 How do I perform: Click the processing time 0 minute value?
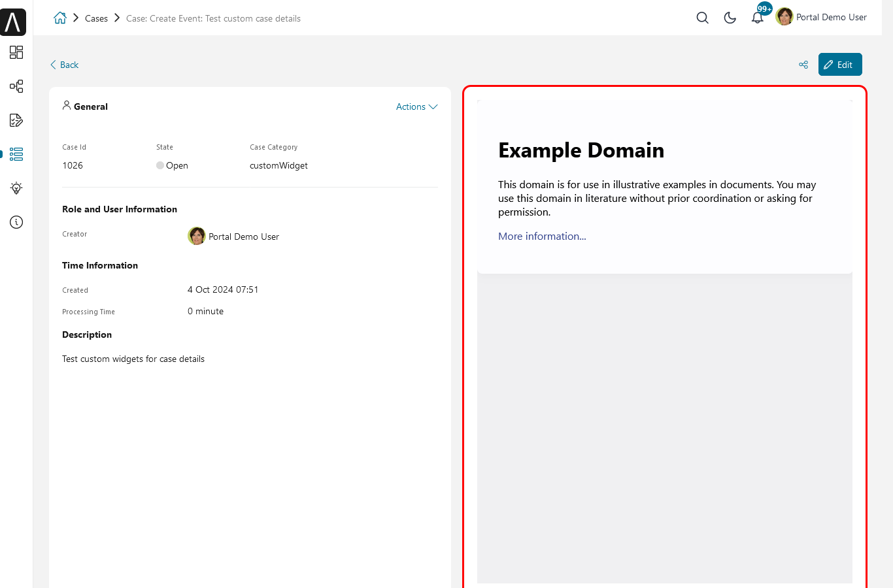pos(205,311)
